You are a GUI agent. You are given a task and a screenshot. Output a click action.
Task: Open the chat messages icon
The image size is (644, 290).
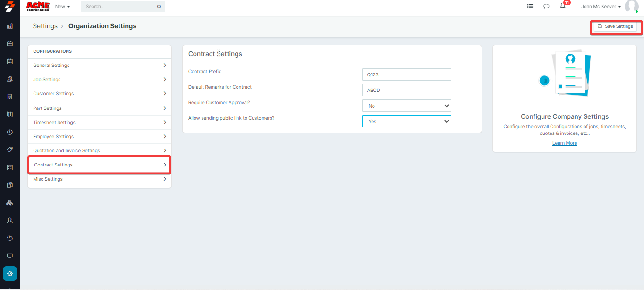click(546, 7)
